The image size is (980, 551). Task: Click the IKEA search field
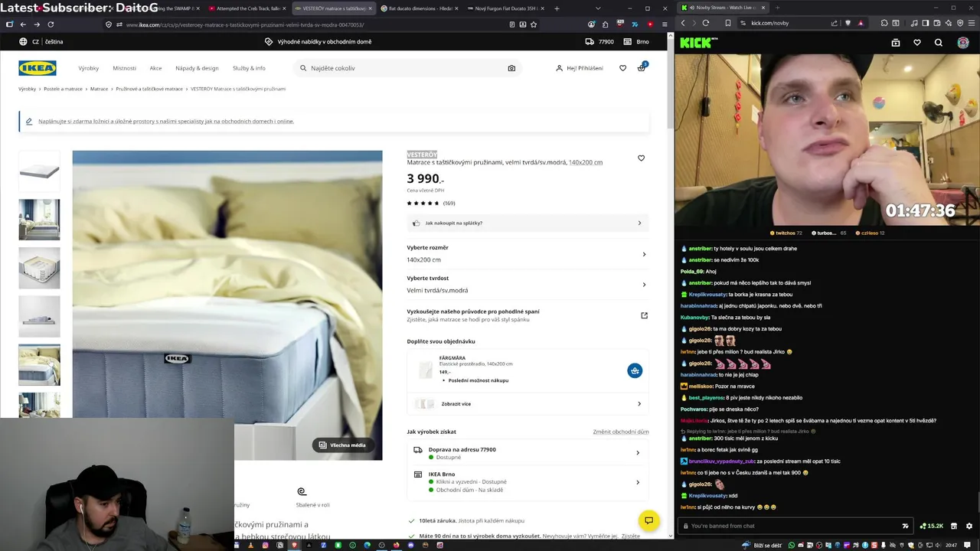[x=407, y=68]
